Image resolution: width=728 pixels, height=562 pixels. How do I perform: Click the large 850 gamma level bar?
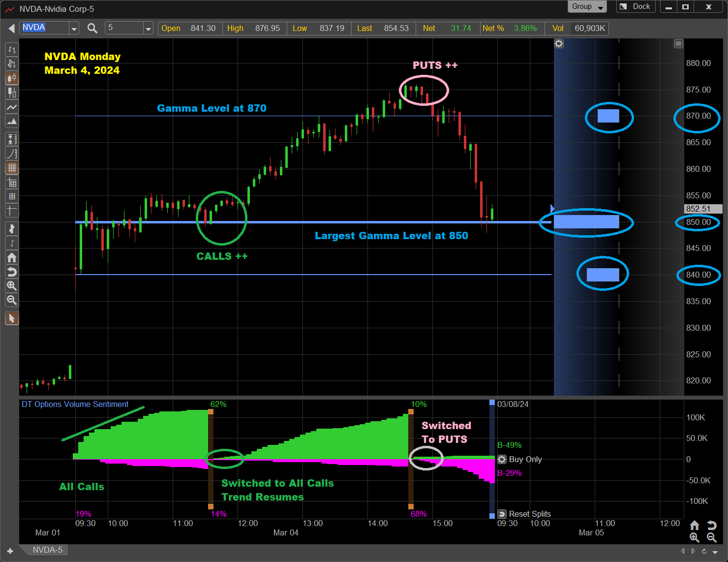coord(586,222)
